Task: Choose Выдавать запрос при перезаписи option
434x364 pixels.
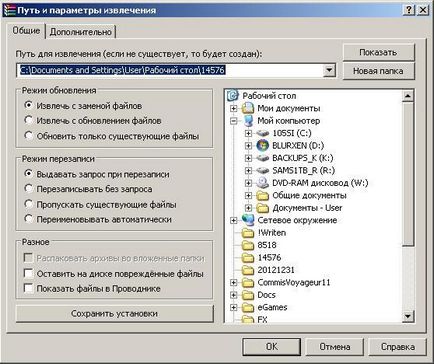Action: click(x=29, y=174)
